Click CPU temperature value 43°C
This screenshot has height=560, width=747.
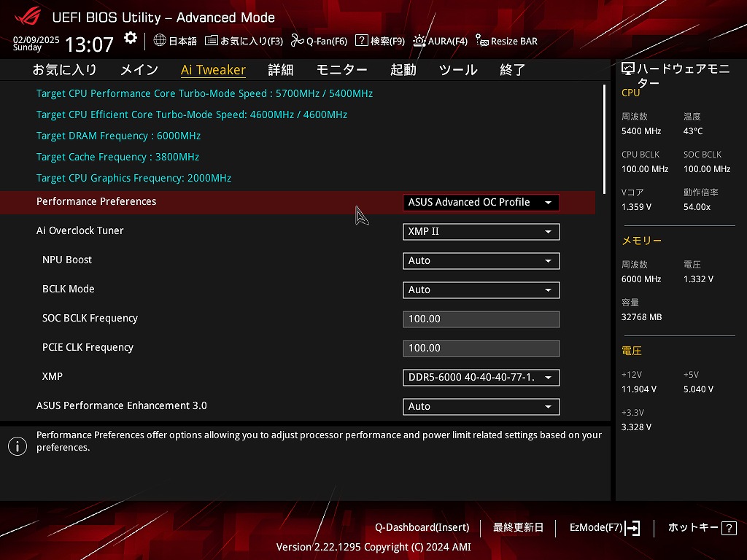(x=693, y=131)
